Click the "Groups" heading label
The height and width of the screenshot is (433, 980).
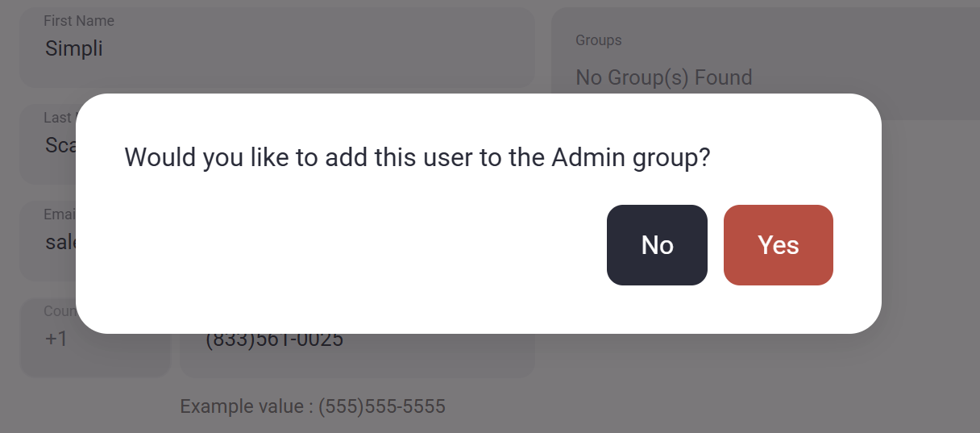pos(598,40)
